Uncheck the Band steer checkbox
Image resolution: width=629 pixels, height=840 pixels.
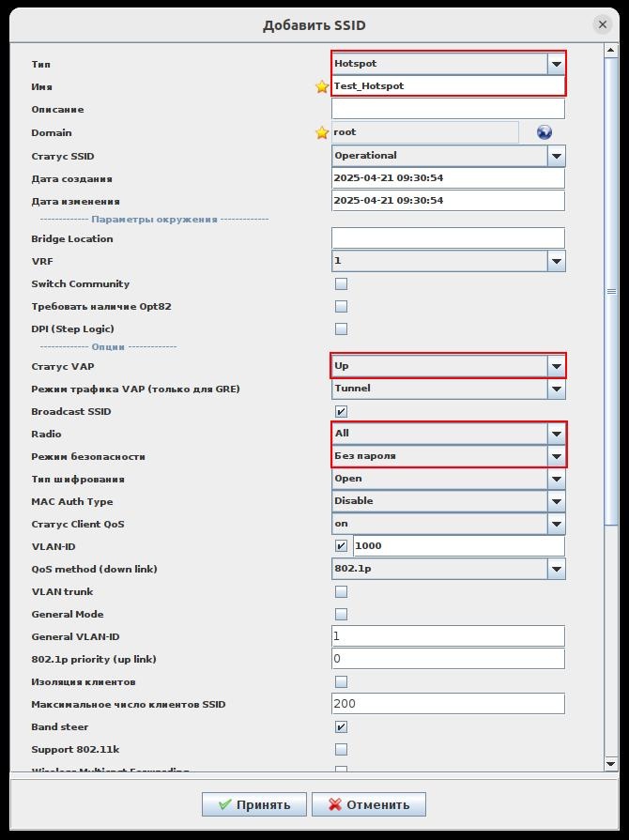click(341, 727)
